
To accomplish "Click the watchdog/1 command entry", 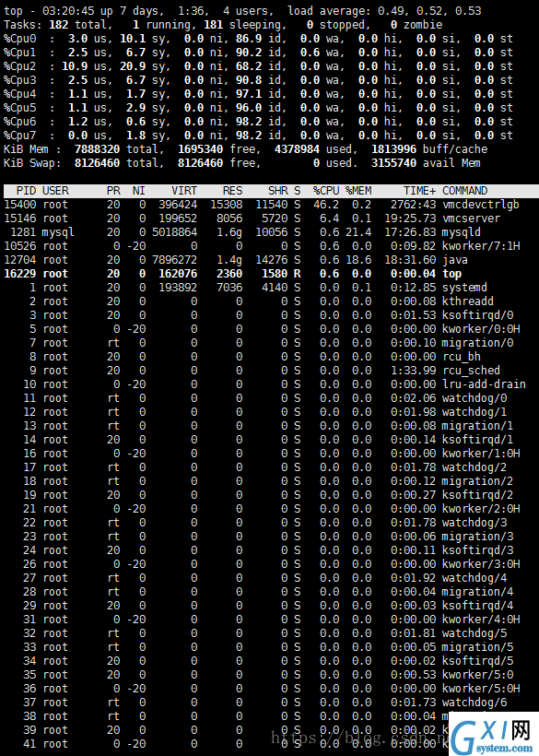I will click(x=474, y=412).
